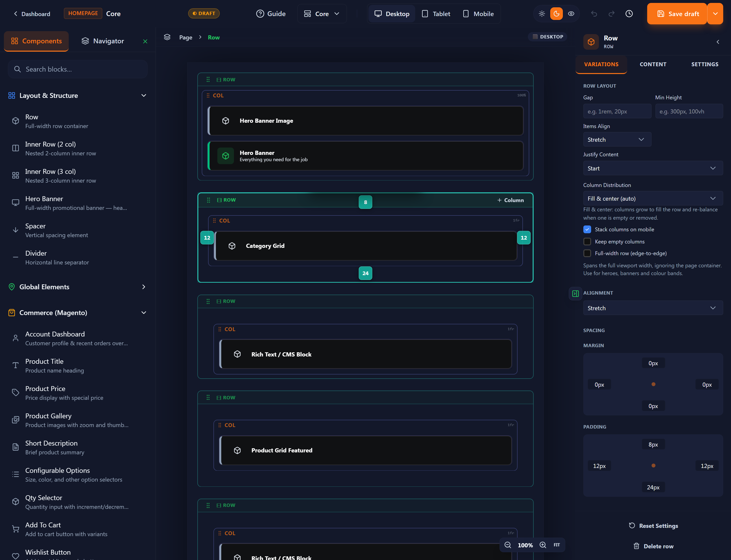The height and width of the screenshot is (560, 731).
Task: Switch to Tablet viewport
Action: tap(436, 14)
